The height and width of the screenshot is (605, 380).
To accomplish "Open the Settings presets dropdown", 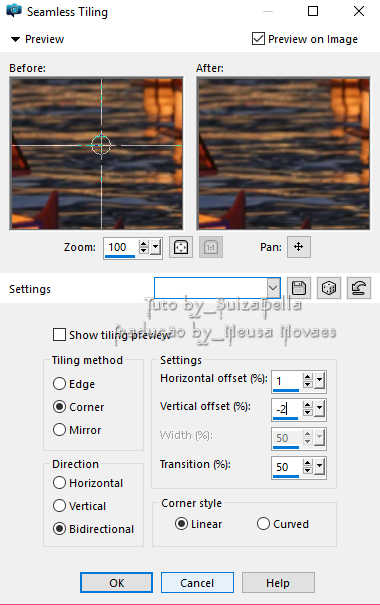I will click(x=273, y=288).
